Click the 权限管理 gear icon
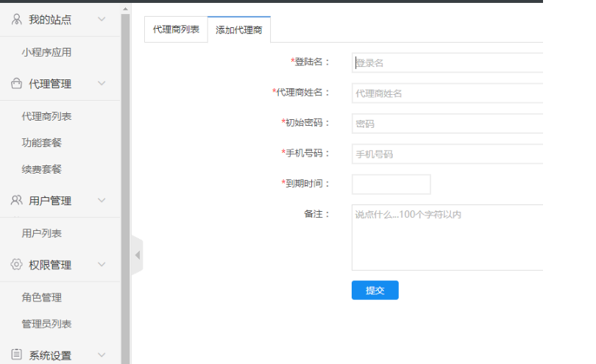This screenshot has height=364, width=596. pos(17,265)
